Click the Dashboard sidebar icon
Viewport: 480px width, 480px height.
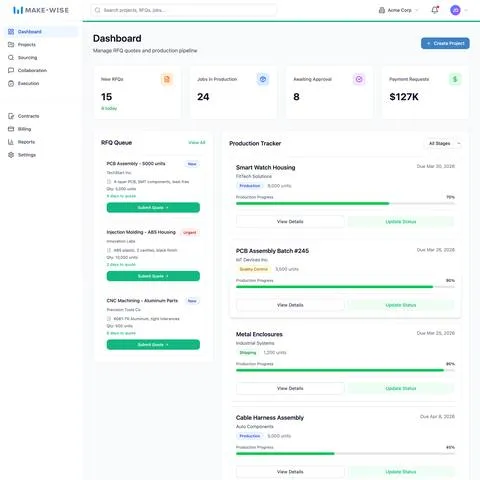coord(11,32)
